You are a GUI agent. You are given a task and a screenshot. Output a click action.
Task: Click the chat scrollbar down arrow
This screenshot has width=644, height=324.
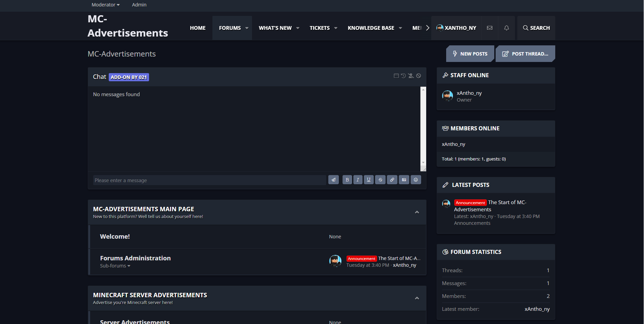click(x=423, y=163)
